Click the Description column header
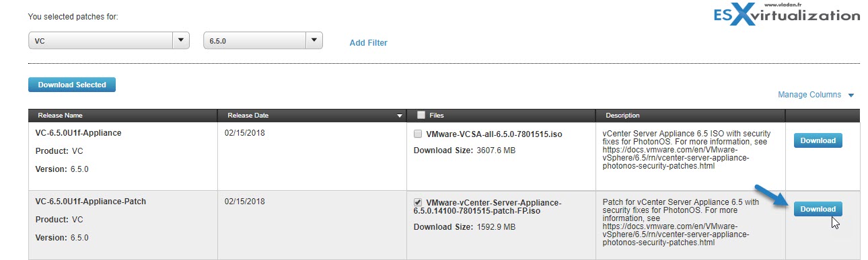Viewport: 868px width, 260px height. click(x=622, y=116)
